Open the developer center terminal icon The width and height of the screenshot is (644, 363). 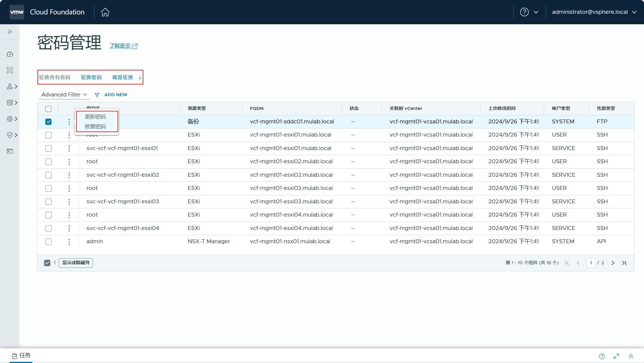10,151
